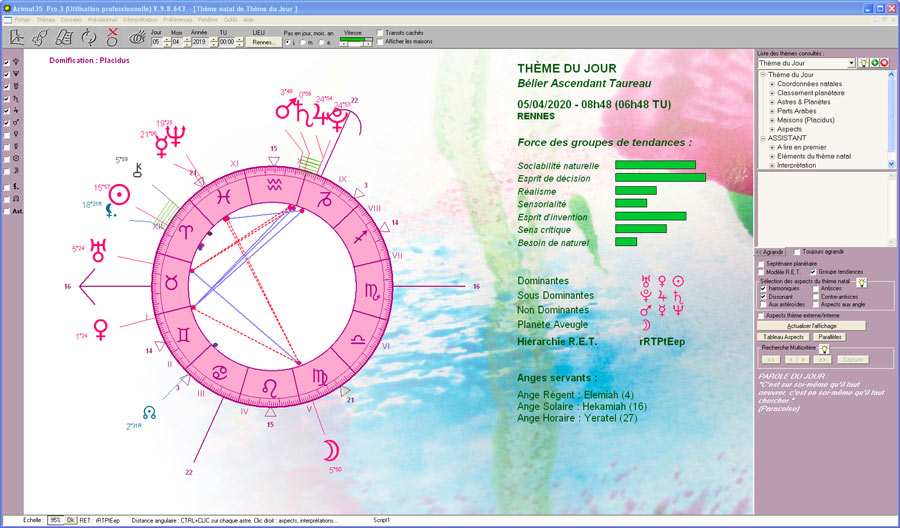This screenshot has width=900, height=528.
Task: Click lightbulb help icon for aspect selection
Action: [x=861, y=283]
